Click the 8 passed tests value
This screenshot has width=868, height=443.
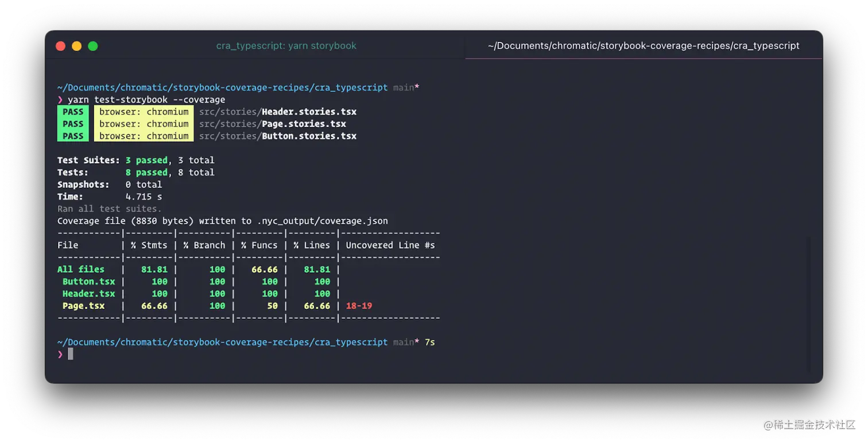[x=146, y=172]
